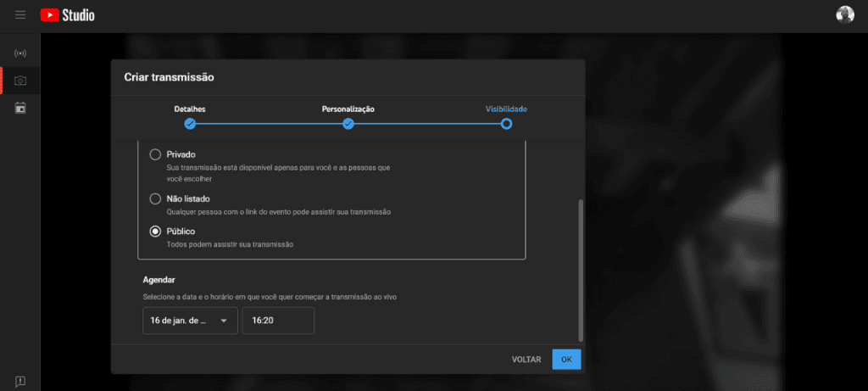The image size is (868, 391).
Task: Go to the Detalhes step checkmark
Action: 190,124
